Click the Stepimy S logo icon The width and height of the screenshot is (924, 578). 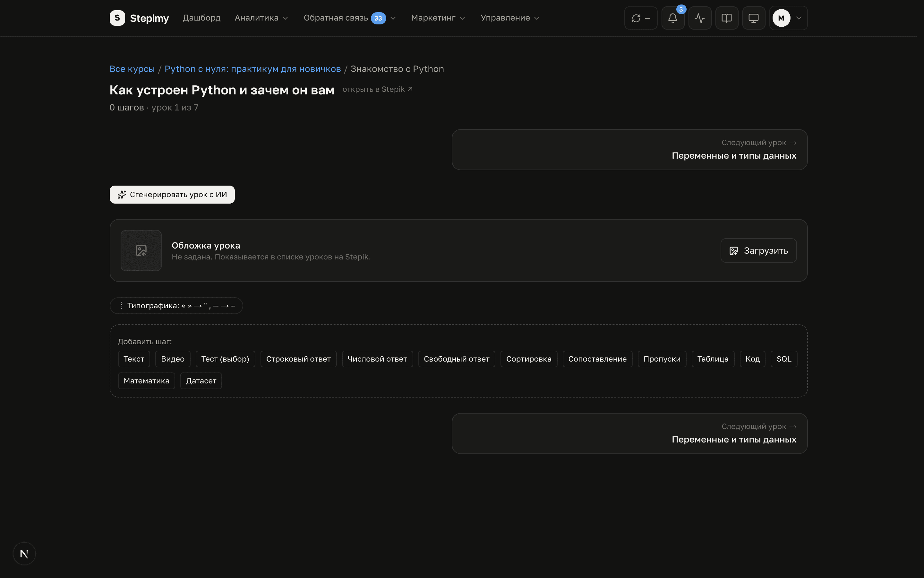click(x=117, y=18)
